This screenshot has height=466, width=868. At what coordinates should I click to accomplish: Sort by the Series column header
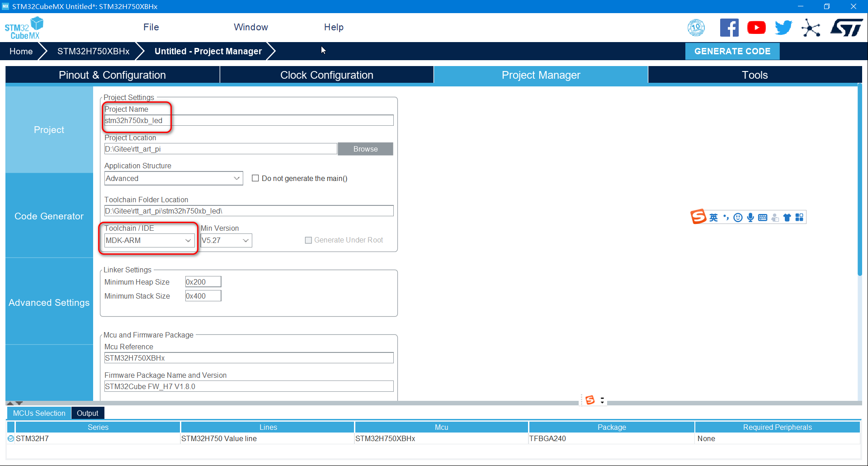click(x=98, y=427)
